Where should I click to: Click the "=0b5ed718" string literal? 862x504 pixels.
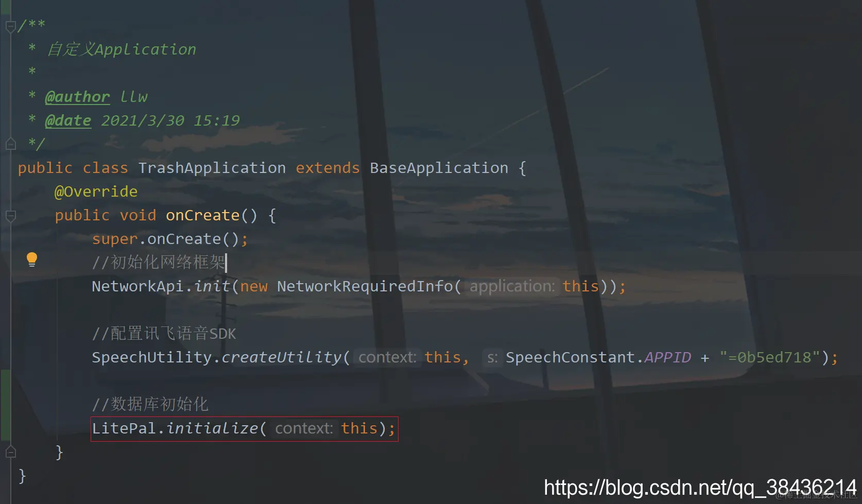(769, 357)
